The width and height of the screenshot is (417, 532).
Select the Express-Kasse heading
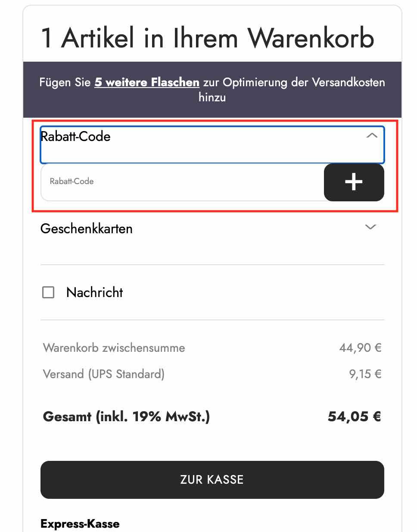coord(80,523)
